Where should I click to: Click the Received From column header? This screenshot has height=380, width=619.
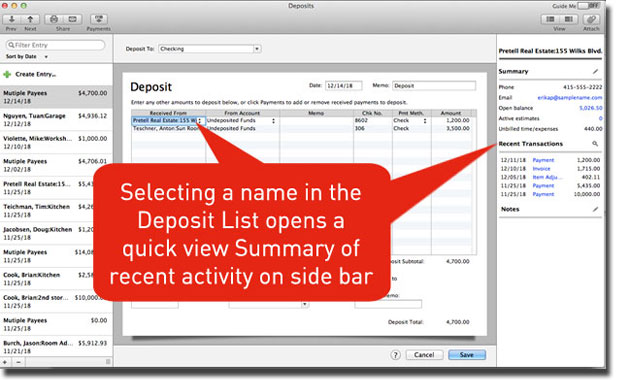pyautogui.click(x=168, y=113)
